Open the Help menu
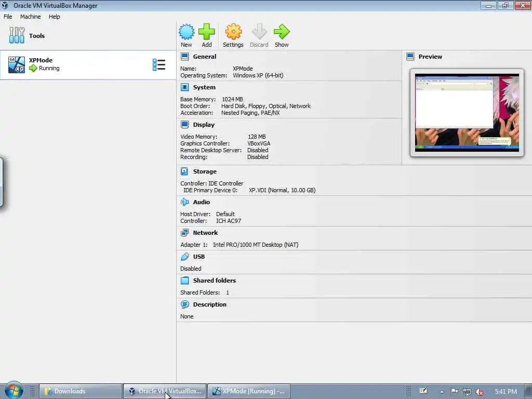This screenshot has width=532, height=399. 54,17
